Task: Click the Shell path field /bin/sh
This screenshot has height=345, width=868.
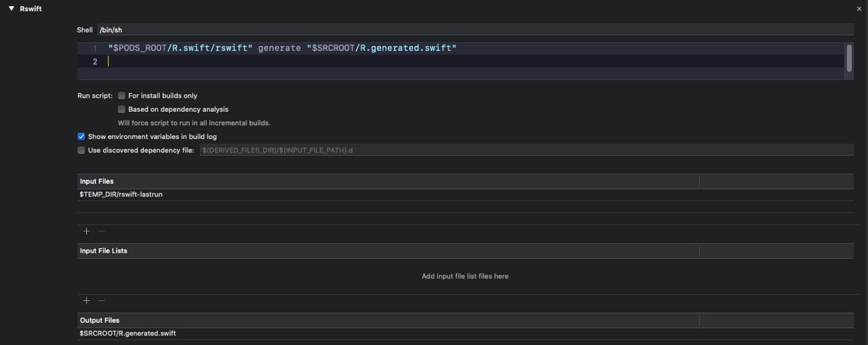Action: tap(475, 30)
